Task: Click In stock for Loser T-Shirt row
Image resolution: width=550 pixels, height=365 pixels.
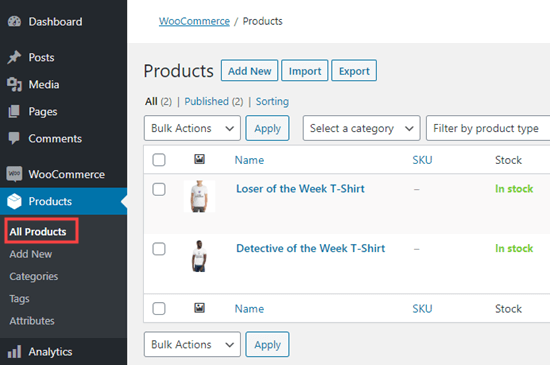Action: (x=514, y=189)
